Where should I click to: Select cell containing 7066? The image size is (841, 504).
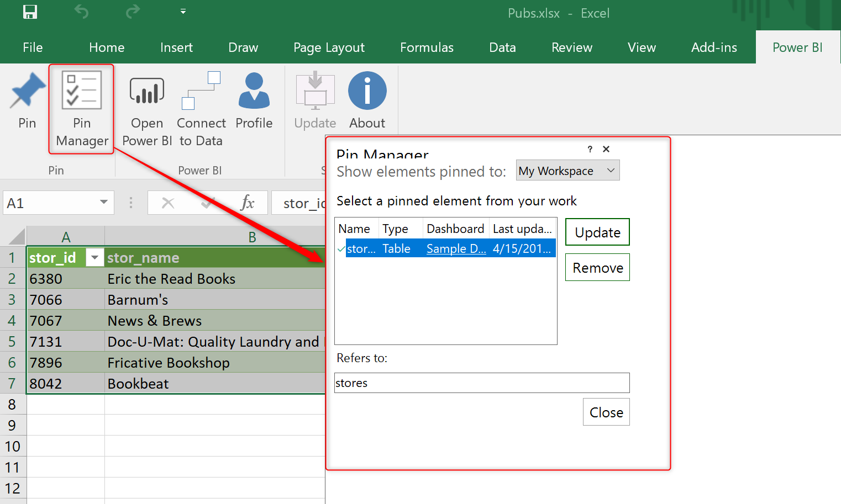(x=66, y=300)
